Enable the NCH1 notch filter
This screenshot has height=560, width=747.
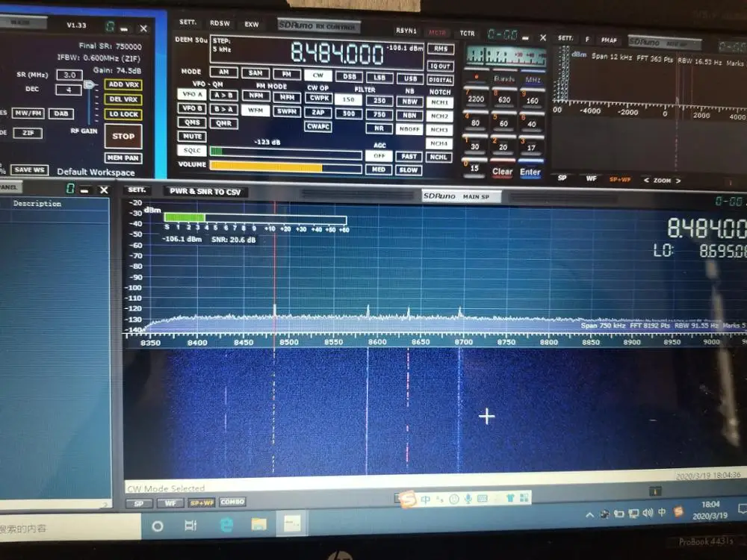click(440, 102)
